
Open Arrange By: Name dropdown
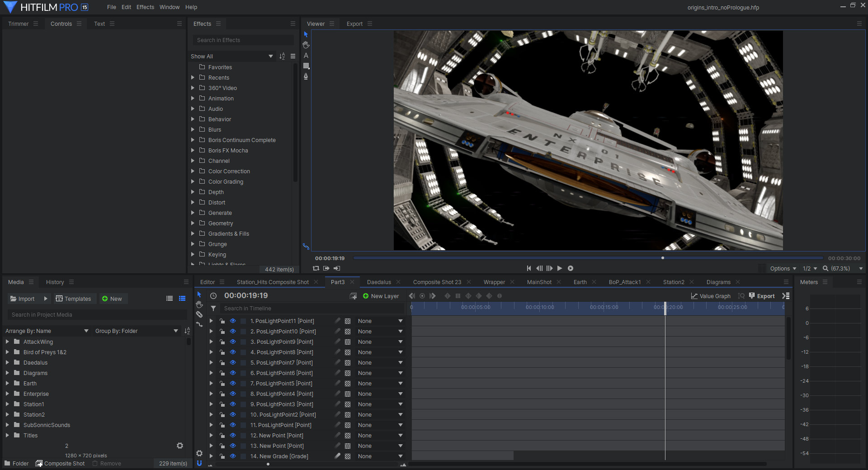[47, 331]
